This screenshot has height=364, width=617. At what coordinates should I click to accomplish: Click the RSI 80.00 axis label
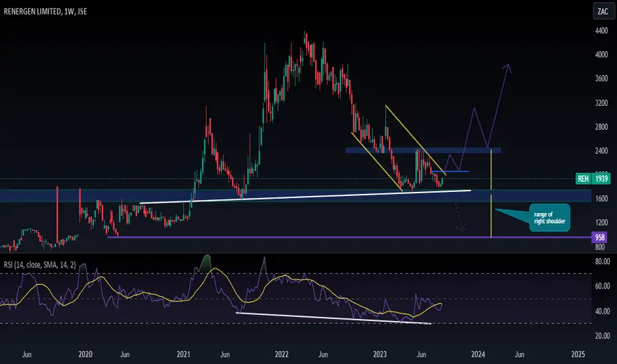(x=602, y=261)
